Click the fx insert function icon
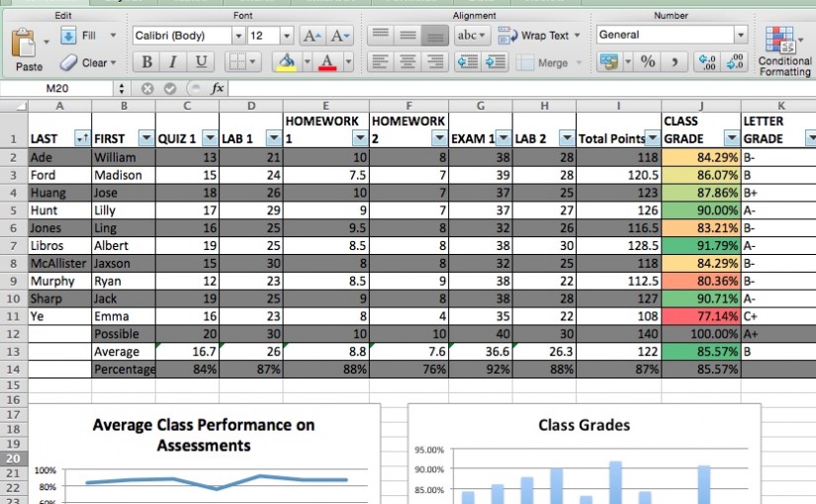Viewport: 816px width, 504px height. point(218,88)
